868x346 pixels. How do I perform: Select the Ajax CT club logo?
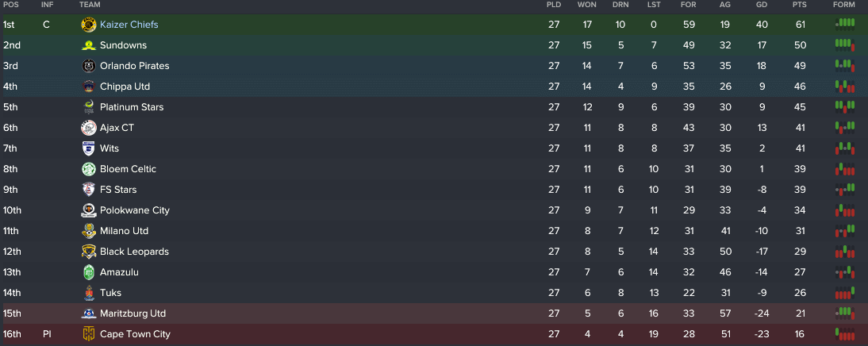tap(89, 128)
